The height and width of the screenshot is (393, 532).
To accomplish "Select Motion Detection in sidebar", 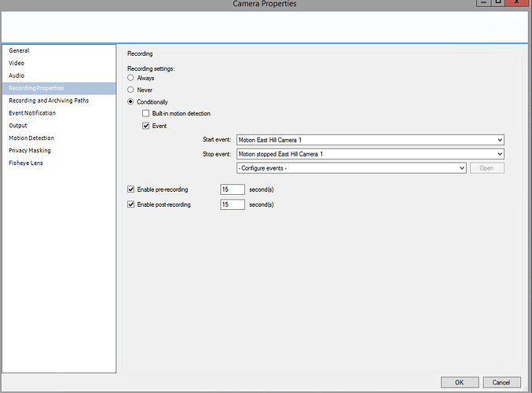I will tap(31, 138).
